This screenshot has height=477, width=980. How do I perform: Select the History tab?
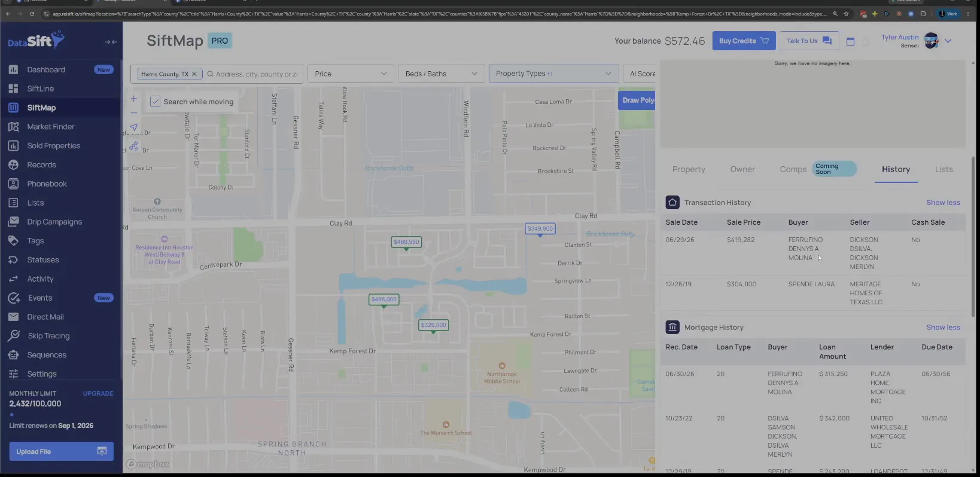coord(896,170)
